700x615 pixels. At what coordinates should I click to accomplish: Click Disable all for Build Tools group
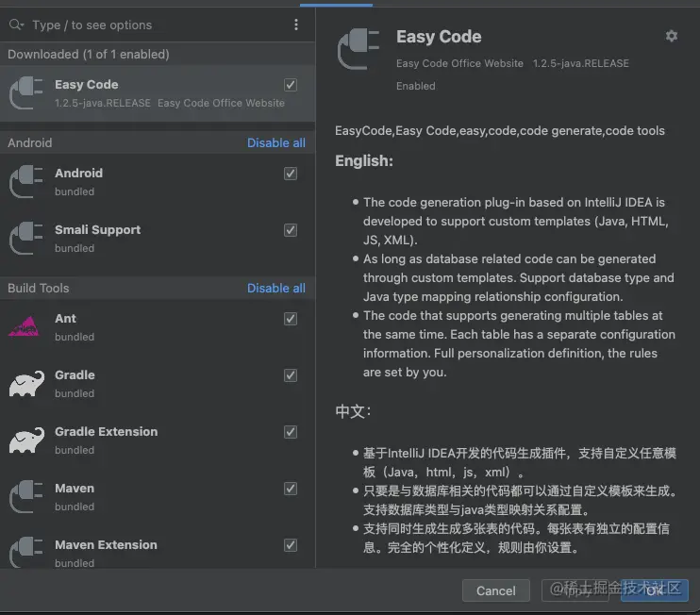click(x=276, y=289)
